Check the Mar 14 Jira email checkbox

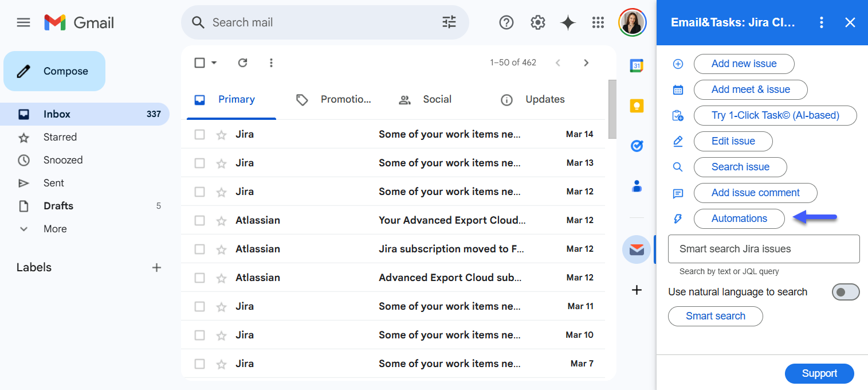pyautogui.click(x=199, y=134)
